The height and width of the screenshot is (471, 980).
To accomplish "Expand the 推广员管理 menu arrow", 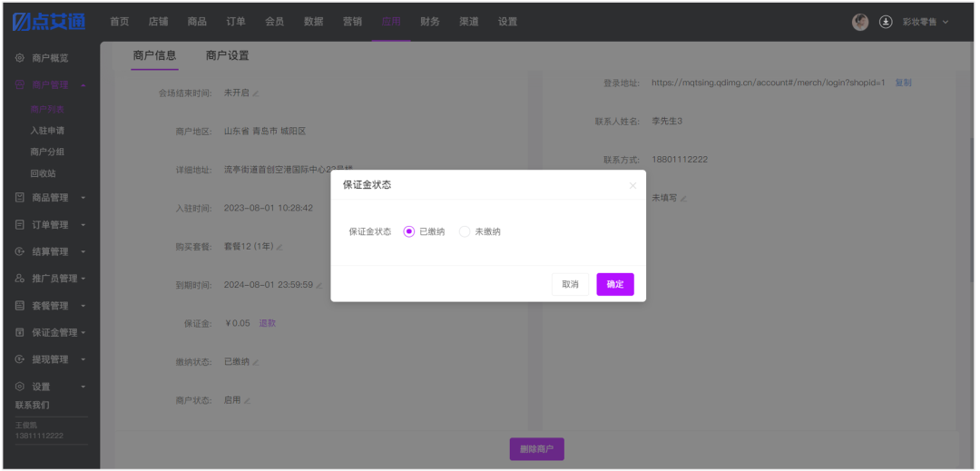I will 83,279.
